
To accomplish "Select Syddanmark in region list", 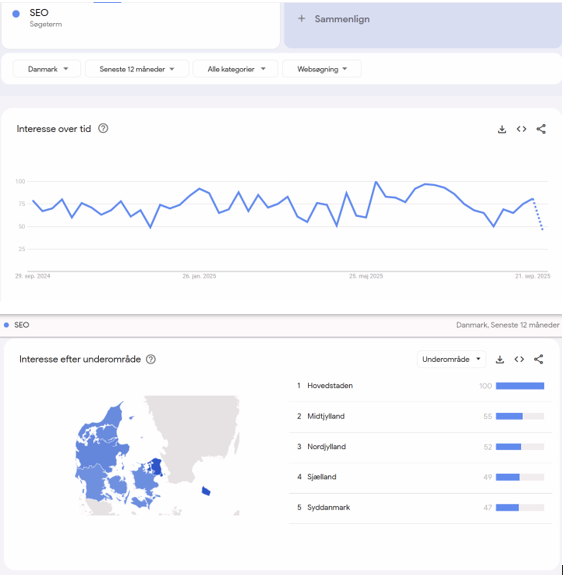I will tap(420, 508).
